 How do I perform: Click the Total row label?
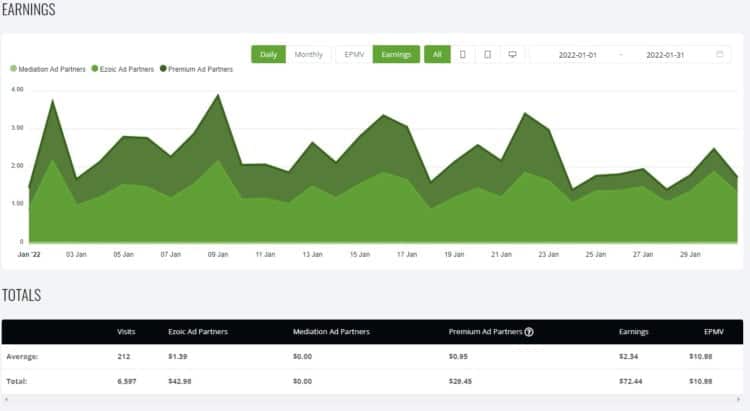coord(16,381)
